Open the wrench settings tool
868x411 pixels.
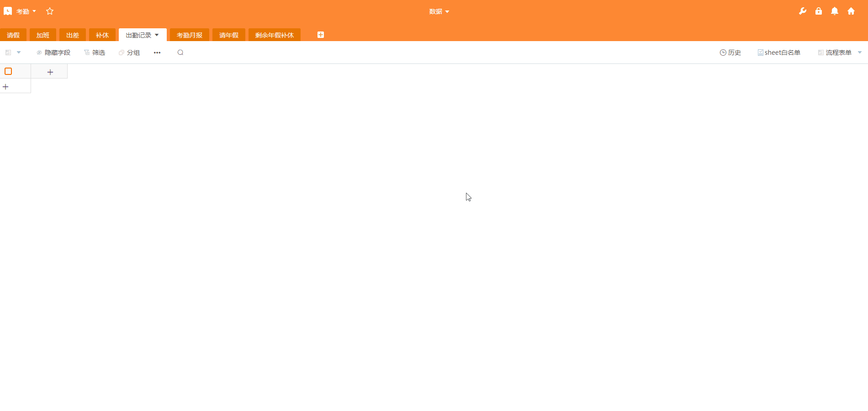803,11
